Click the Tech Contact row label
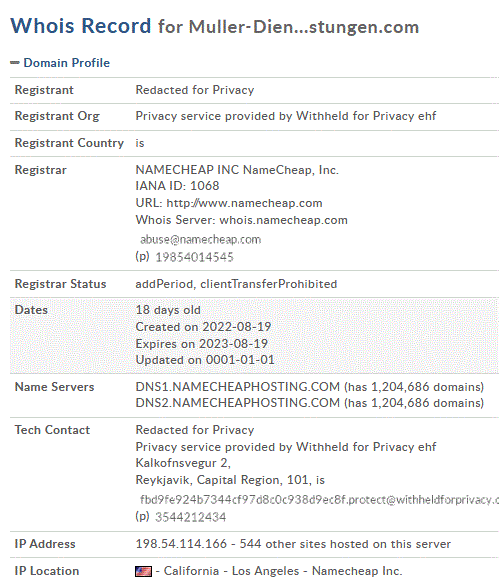This screenshot has height=582, width=499. (52, 430)
